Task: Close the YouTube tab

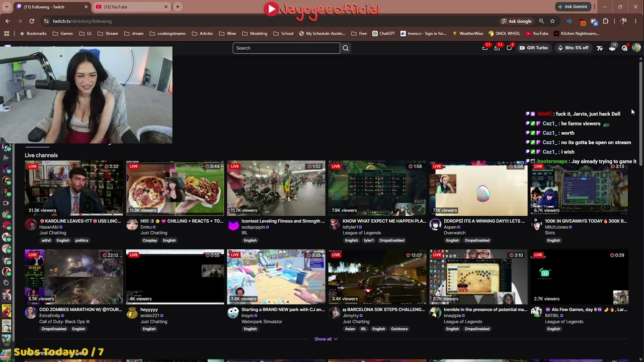Action: [166, 7]
